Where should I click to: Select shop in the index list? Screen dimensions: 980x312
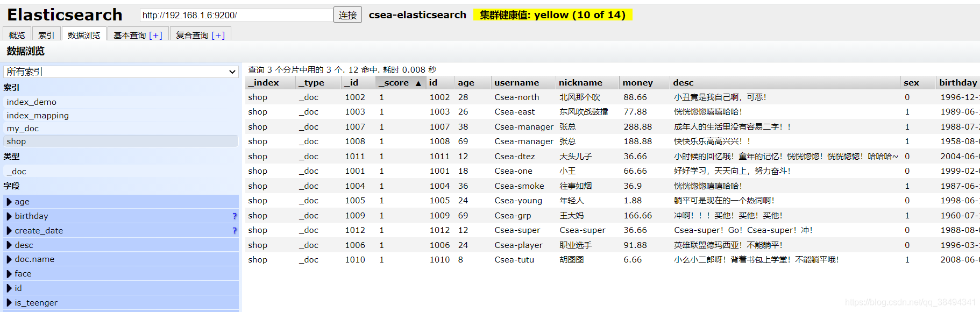click(x=121, y=141)
